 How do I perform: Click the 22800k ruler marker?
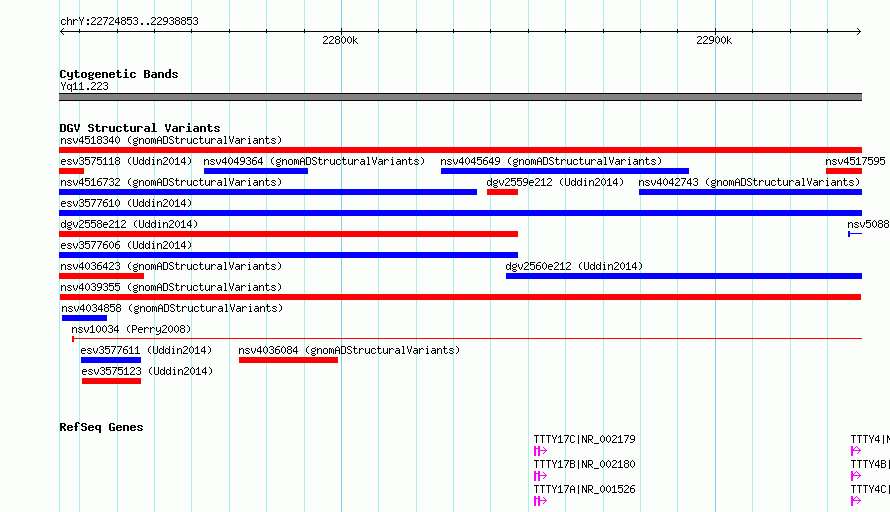coord(340,40)
